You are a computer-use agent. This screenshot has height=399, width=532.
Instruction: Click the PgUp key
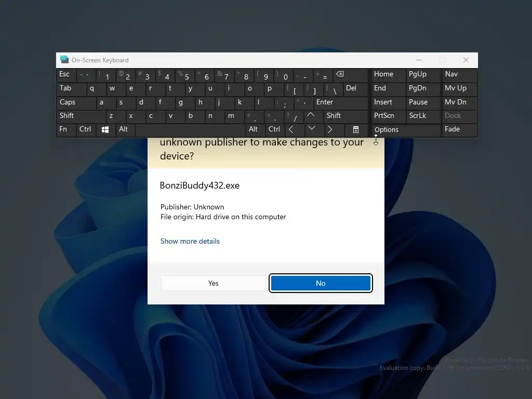423,75
